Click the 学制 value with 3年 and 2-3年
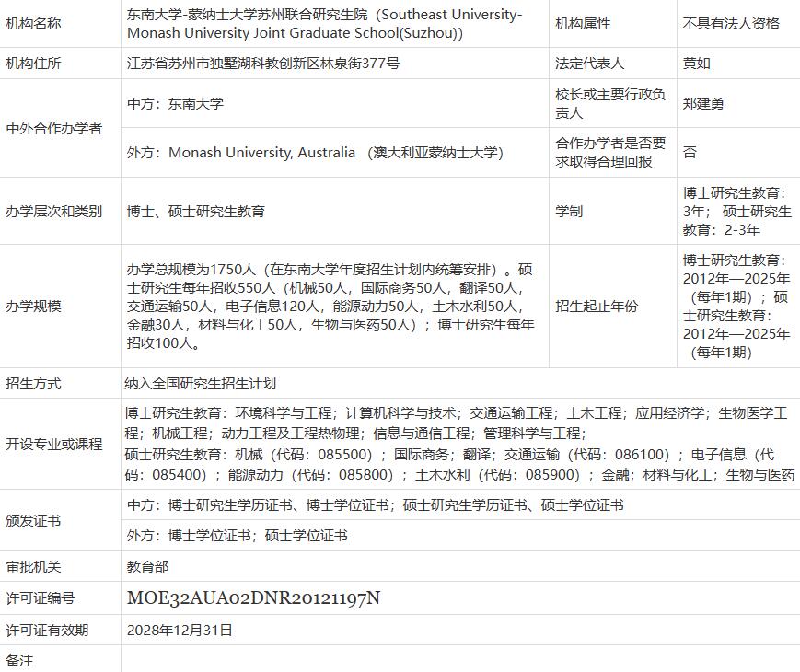Viewport: 800px width, 672px height. pos(736,211)
